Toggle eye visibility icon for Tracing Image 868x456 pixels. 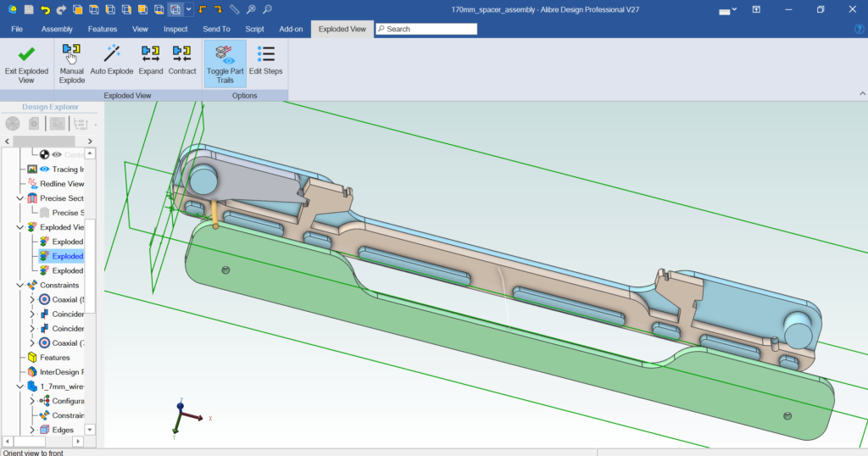45,170
